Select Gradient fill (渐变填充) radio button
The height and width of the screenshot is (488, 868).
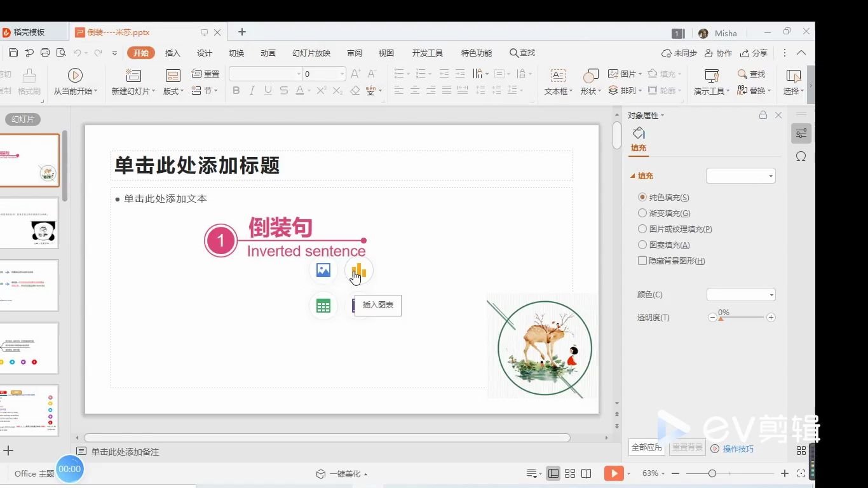(x=642, y=213)
